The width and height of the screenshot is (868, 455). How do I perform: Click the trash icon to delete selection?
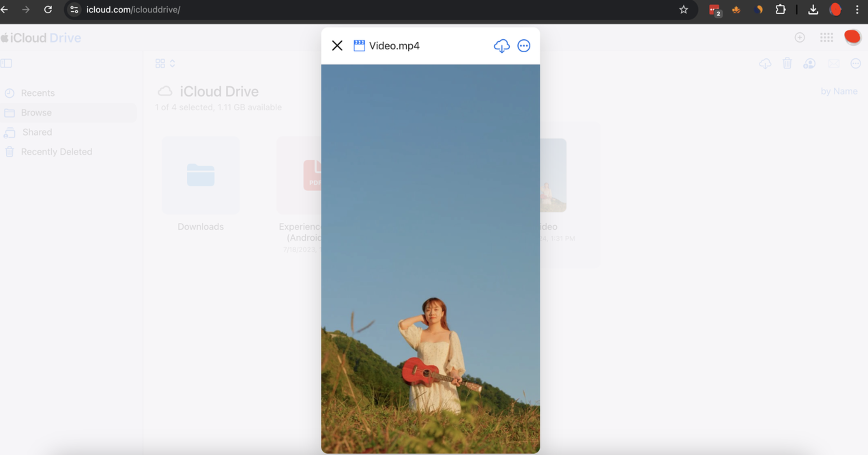(787, 63)
